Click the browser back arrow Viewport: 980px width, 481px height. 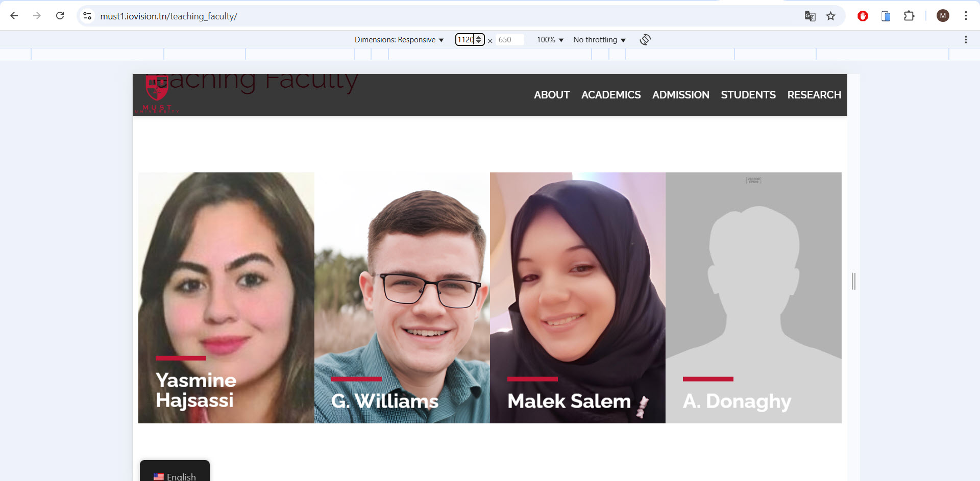14,16
